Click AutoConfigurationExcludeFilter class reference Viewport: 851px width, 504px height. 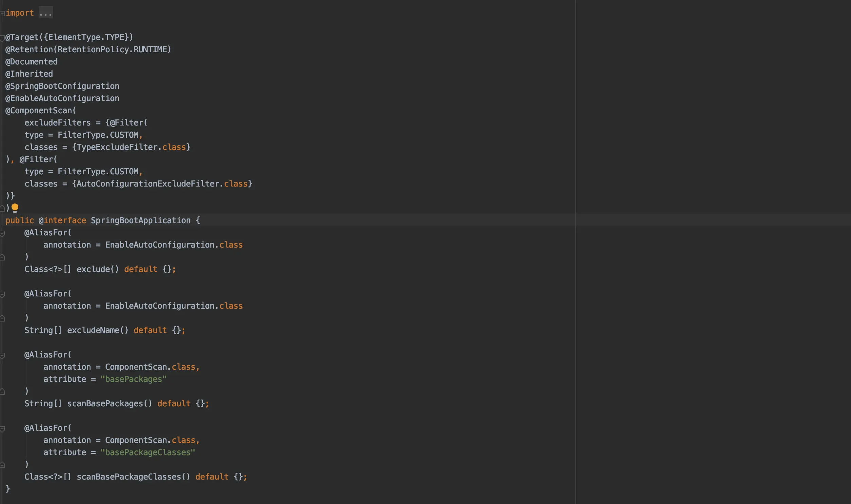pos(148,184)
